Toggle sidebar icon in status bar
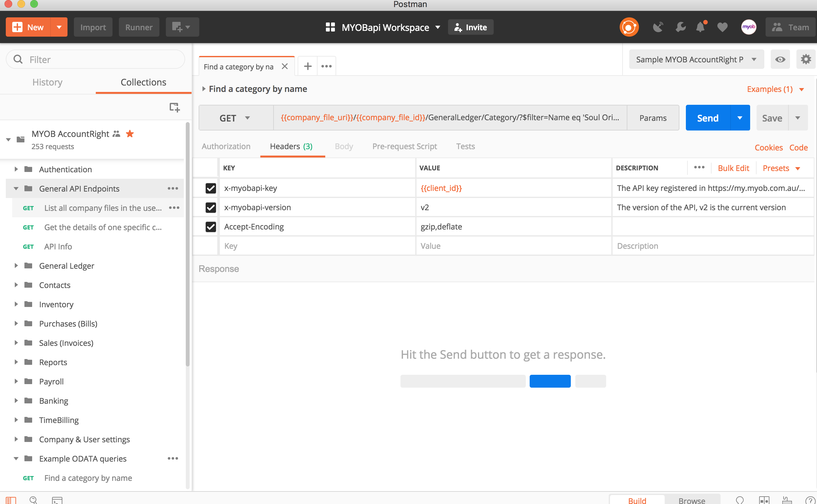 click(11, 500)
